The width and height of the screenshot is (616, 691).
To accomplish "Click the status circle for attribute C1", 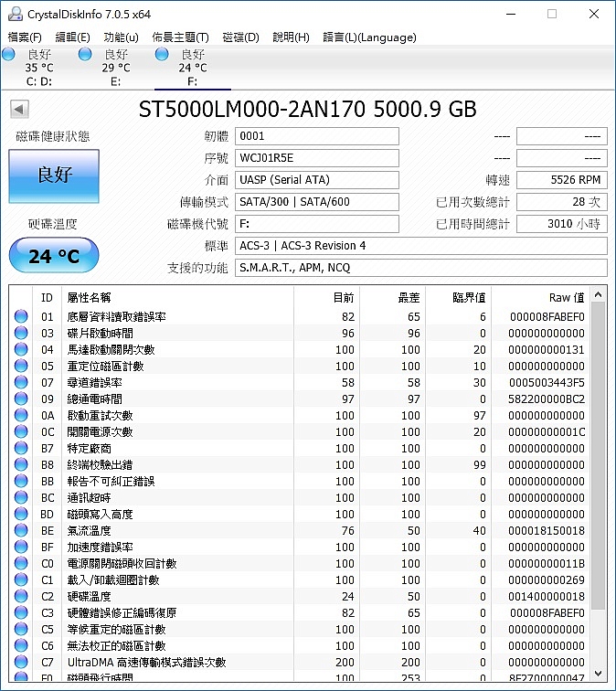I will [x=21, y=579].
